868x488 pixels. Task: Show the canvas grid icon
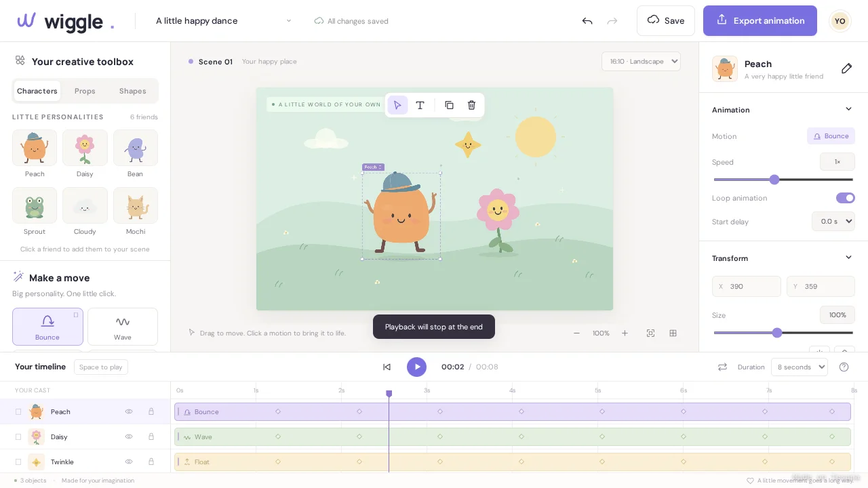673,333
